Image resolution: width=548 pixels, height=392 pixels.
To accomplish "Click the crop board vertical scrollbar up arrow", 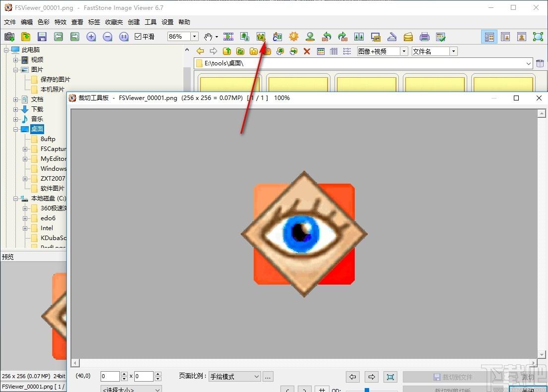I will pos(542,113).
